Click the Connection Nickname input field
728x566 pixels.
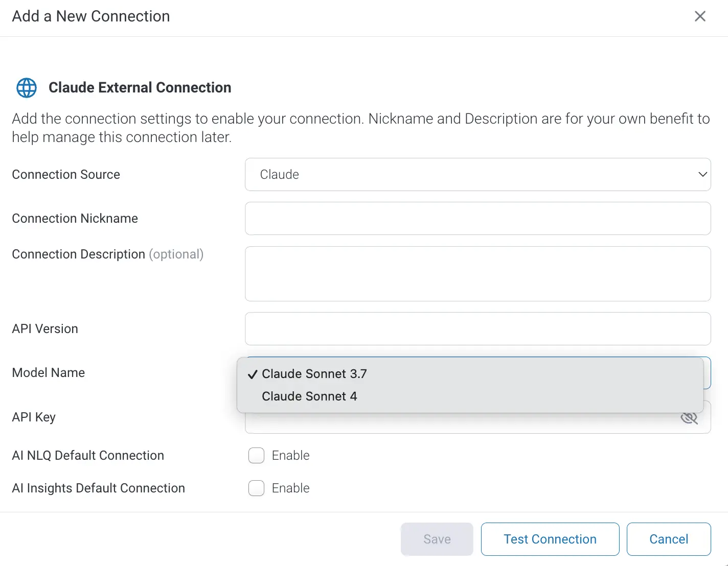477,219
